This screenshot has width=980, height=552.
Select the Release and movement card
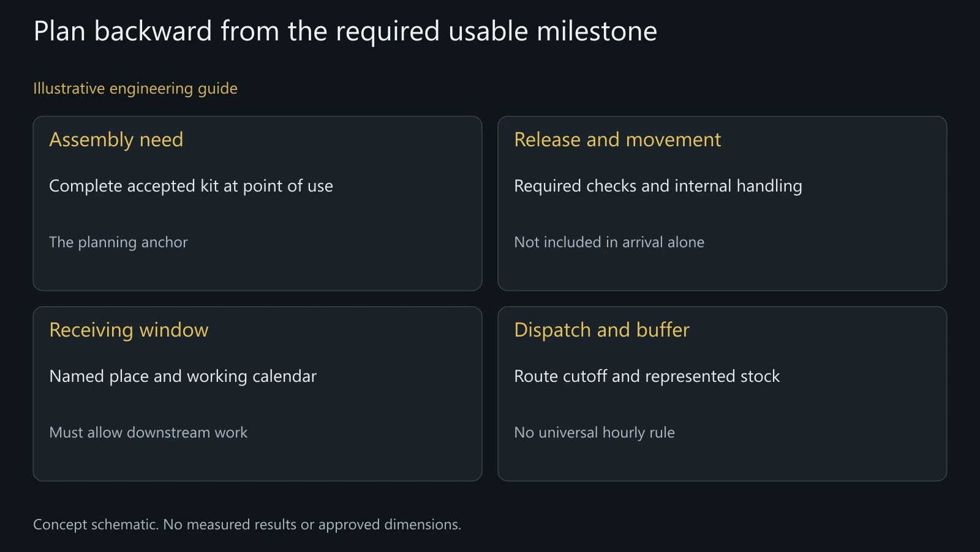pos(722,203)
